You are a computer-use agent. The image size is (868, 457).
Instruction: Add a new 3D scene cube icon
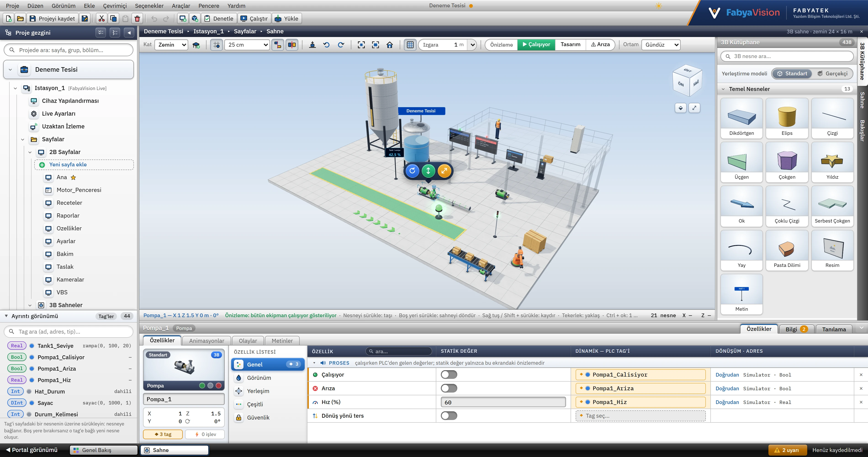pyautogui.click(x=195, y=19)
